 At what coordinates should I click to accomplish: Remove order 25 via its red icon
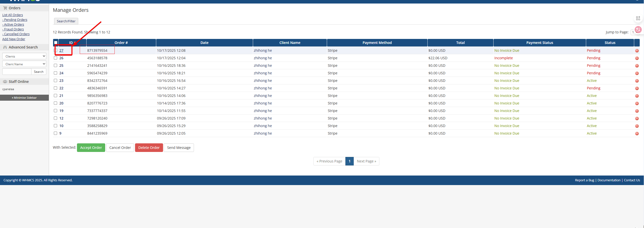tap(637, 66)
